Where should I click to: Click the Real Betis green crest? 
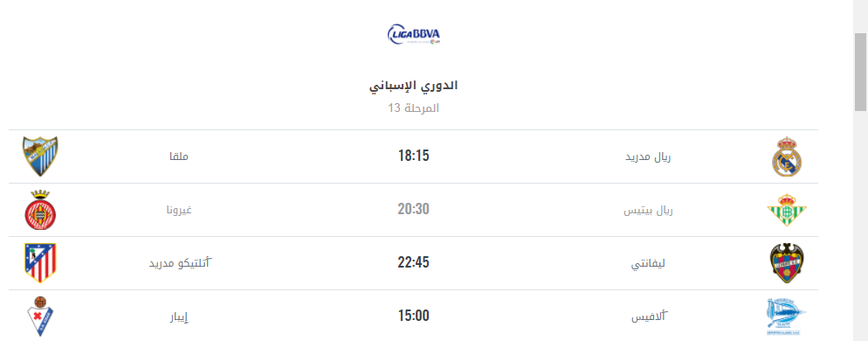click(787, 210)
